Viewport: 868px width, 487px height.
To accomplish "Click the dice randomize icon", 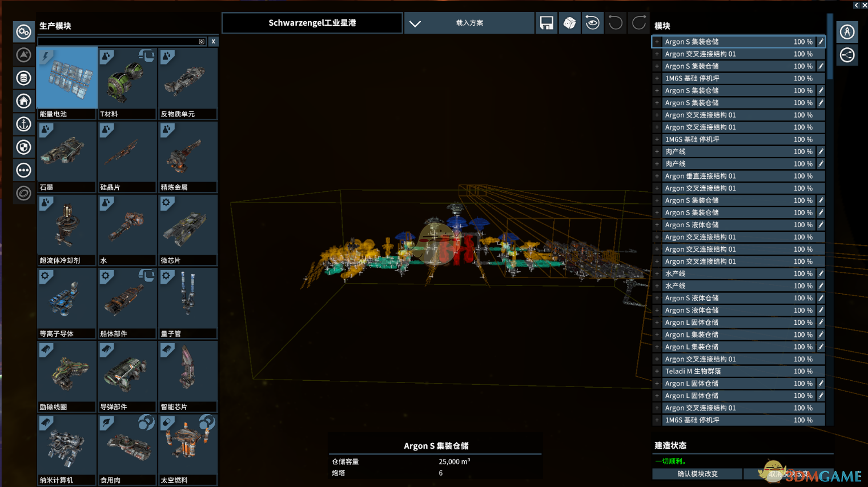I will point(569,23).
